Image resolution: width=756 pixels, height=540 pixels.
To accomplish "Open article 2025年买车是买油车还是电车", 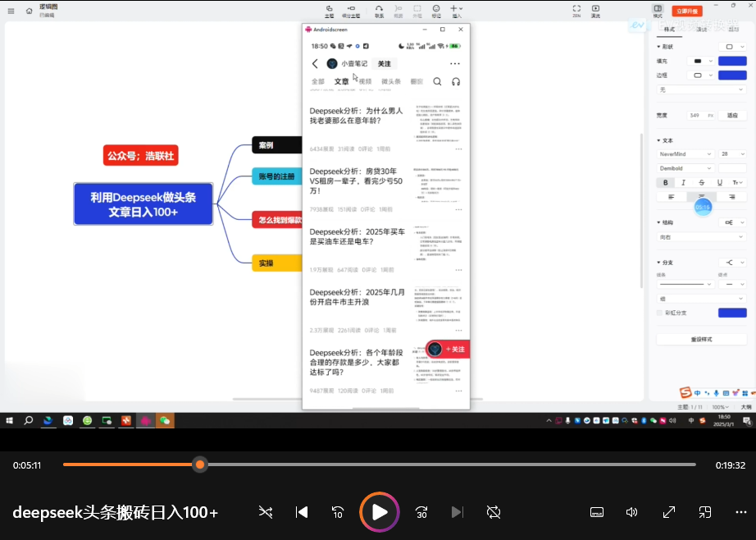I will (358, 236).
